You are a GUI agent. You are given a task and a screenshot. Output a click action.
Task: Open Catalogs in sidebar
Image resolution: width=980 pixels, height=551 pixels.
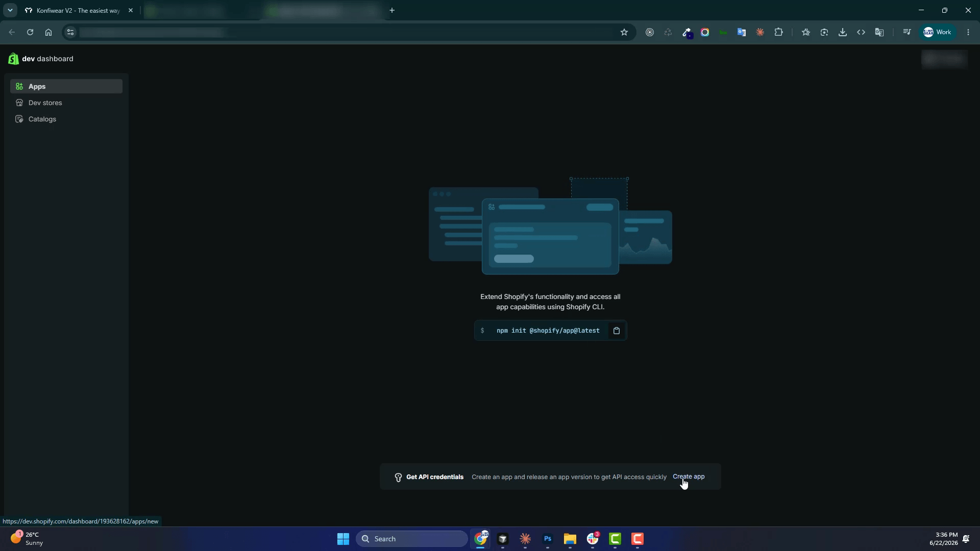click(66, 119)
